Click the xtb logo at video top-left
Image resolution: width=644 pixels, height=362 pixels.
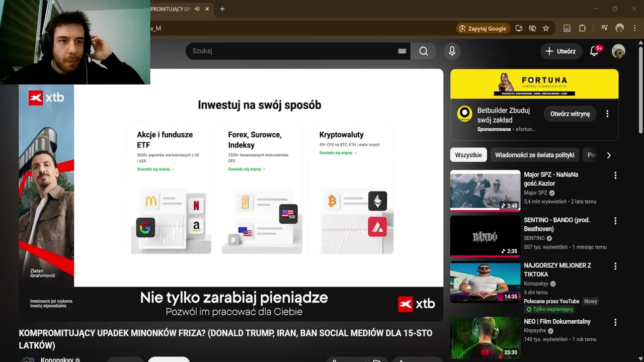pos(46,98)
